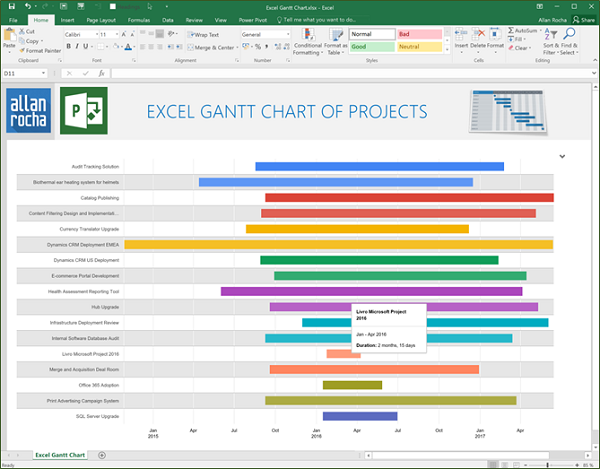The width and height of the screenshot is (600, 469).
Task: Decrease font size
Action: click(132, 34)
